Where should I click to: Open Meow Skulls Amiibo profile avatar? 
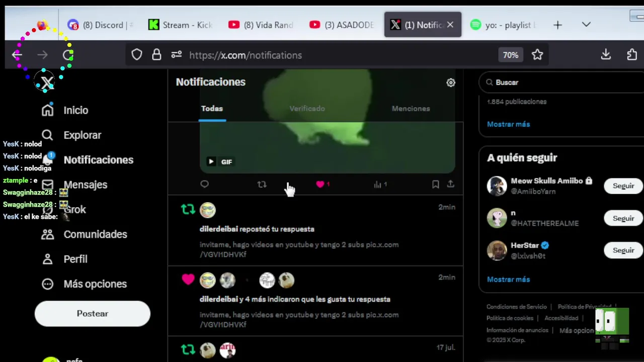(x=497, y=186)
